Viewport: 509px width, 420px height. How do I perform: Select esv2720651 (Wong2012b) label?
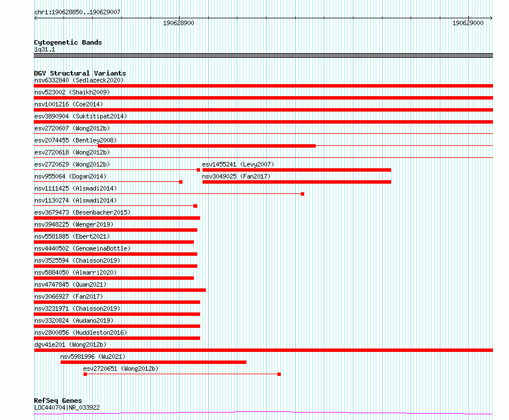pos(121,369)
